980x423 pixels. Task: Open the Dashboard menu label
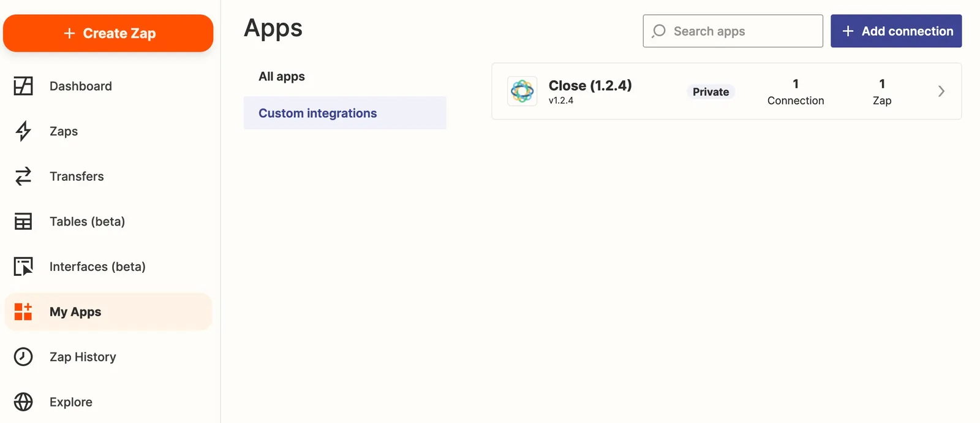[x=81, y=86]
